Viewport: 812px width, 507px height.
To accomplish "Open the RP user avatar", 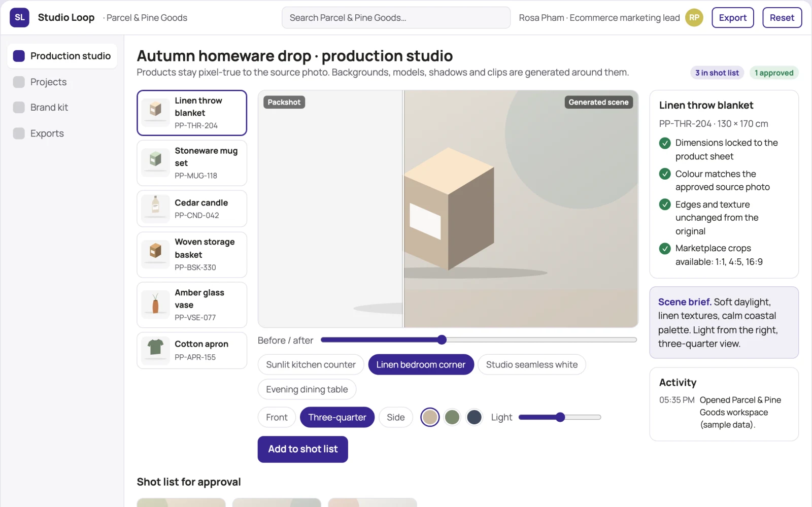I will (x=694, y=17).
